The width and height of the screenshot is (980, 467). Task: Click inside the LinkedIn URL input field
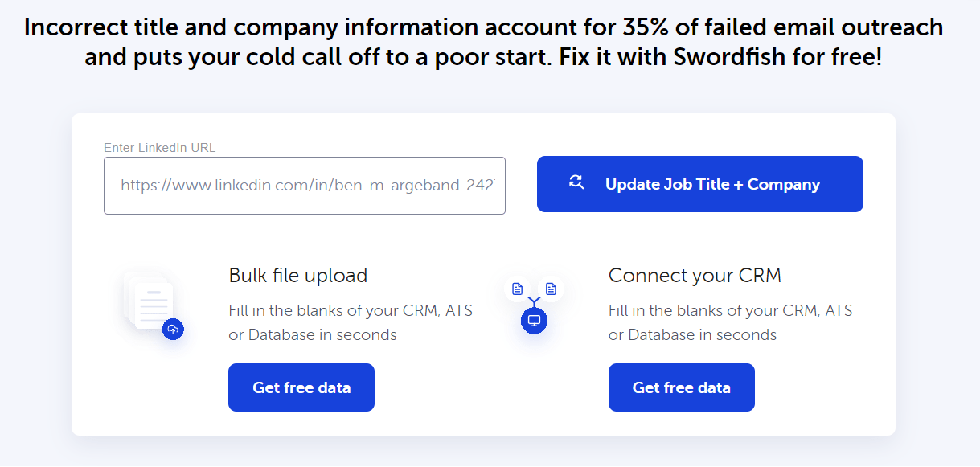coord(305,185)
